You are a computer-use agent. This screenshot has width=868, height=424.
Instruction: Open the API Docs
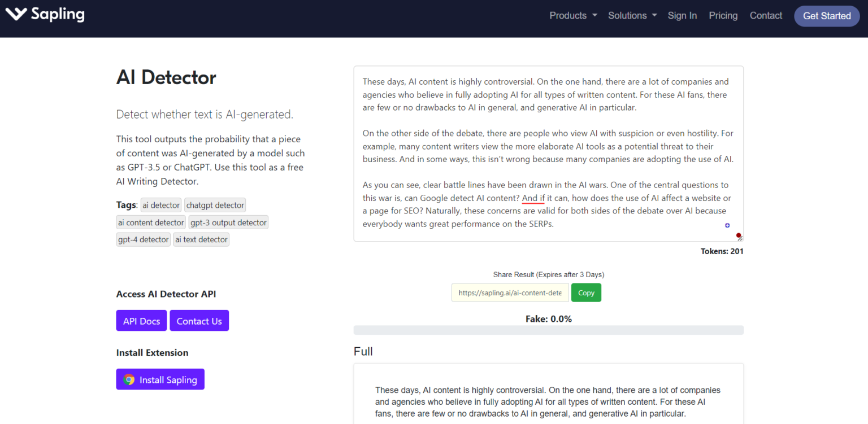tap(141, 320)
